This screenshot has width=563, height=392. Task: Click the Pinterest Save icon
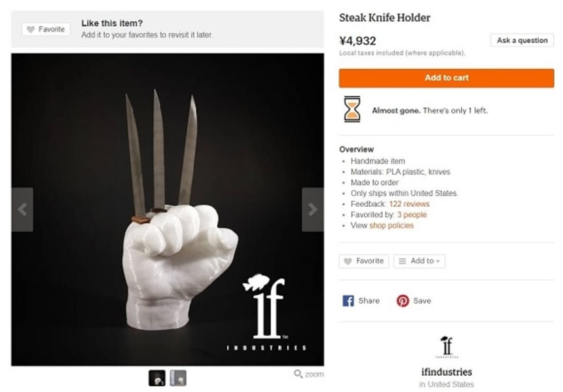click(403, 300)
